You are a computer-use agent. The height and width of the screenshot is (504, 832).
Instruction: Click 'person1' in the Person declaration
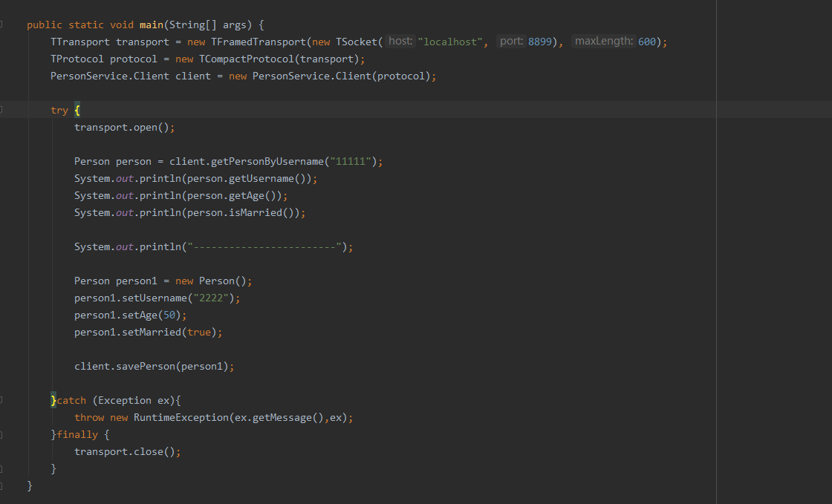point(137,281)
